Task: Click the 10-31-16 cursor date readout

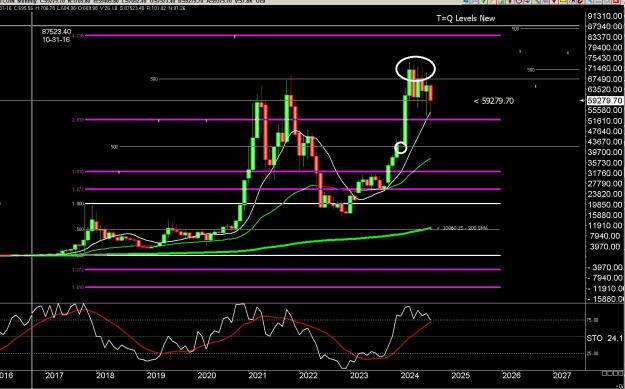Action: 56,40
